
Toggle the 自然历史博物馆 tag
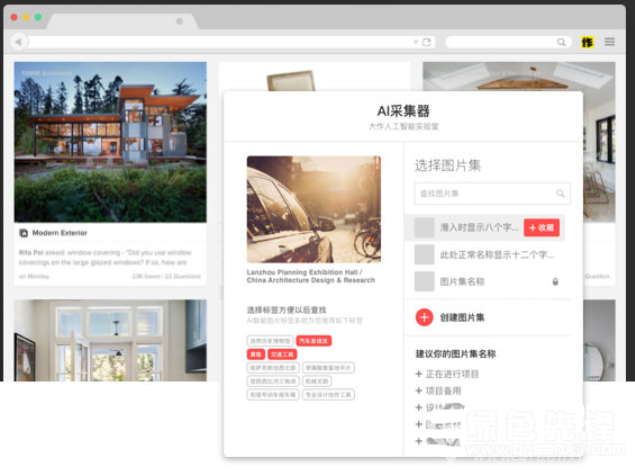270,341
